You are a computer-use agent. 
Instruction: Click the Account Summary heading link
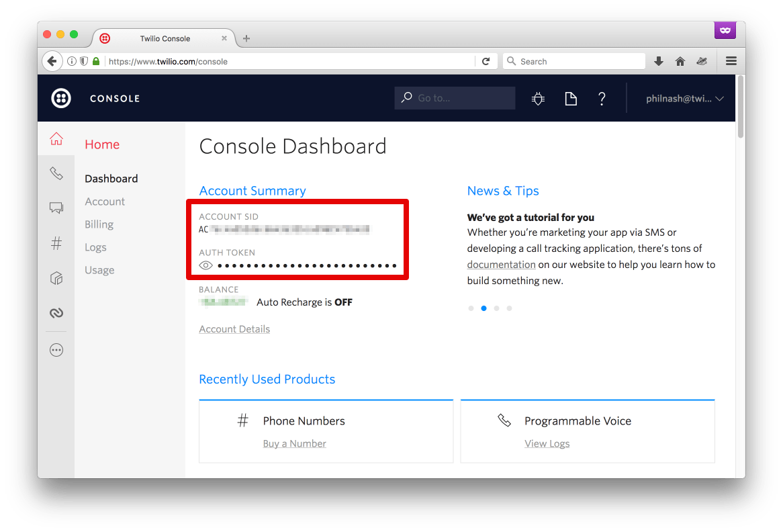252,191
